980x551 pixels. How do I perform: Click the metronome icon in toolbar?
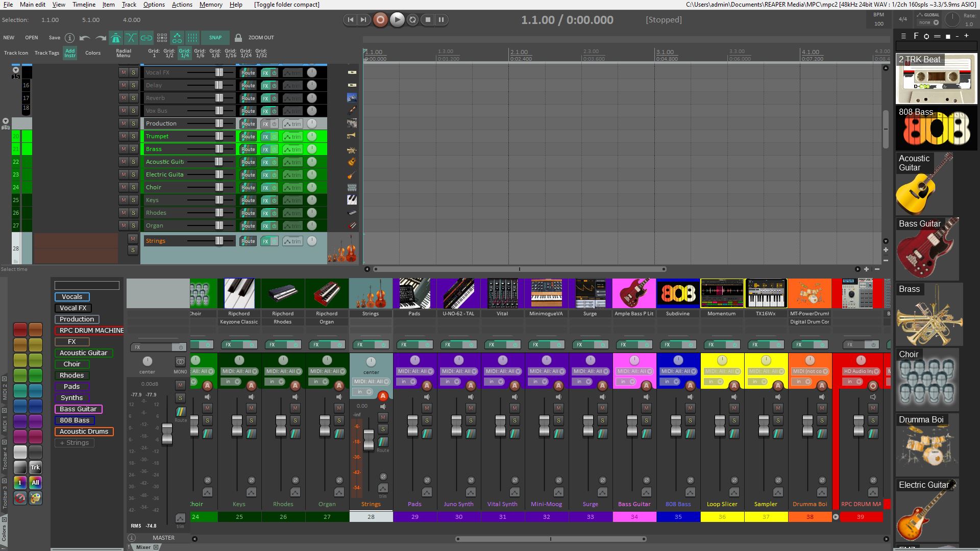click(x=116, y=38)
